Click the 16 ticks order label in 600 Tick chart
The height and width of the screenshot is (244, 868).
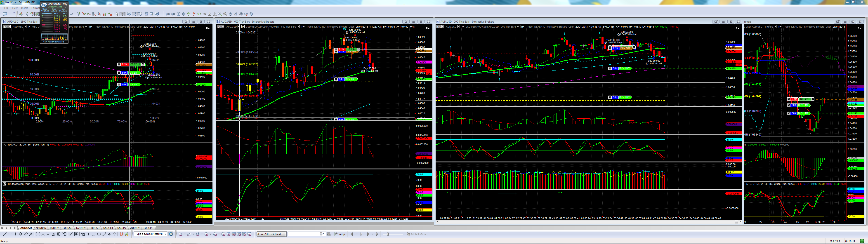(x=351, y=49)
